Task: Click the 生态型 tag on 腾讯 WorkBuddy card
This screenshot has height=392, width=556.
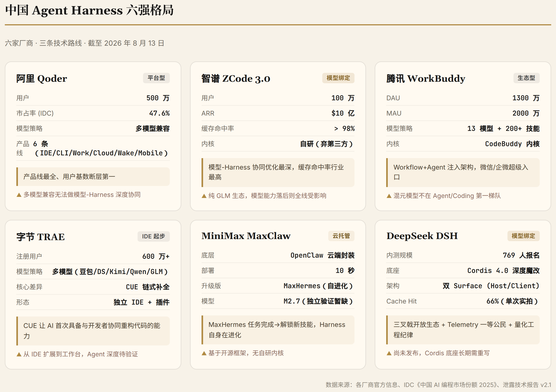Action: pos(526,78)
